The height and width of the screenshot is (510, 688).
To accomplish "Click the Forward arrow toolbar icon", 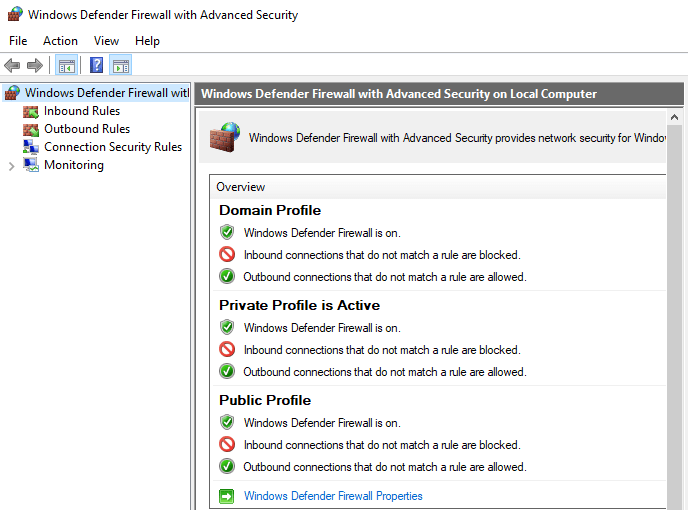I will (35, 66).
